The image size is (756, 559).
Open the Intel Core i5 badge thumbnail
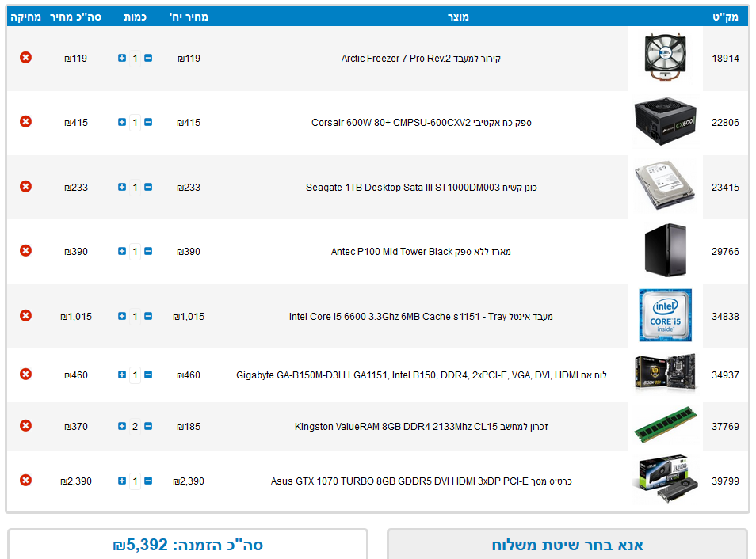pyautogui.click(x=666, y=315)
